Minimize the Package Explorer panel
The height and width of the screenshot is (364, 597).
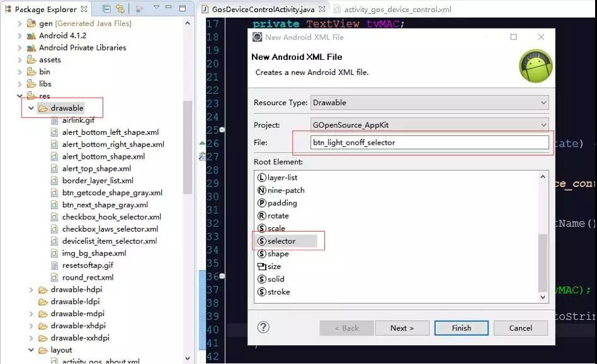click(168, 8)
